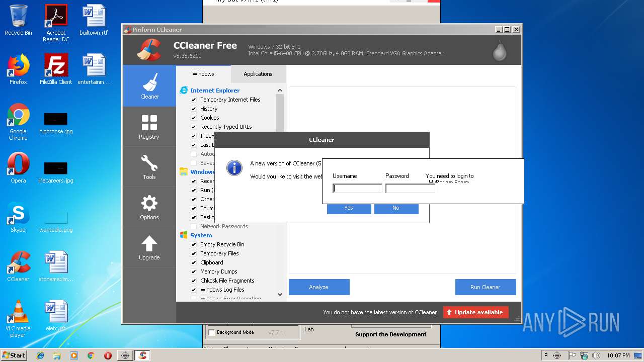Click the volume icon in system tray
Image resolution: width=644 pixels, height=362 pixels.
[596, 355]
